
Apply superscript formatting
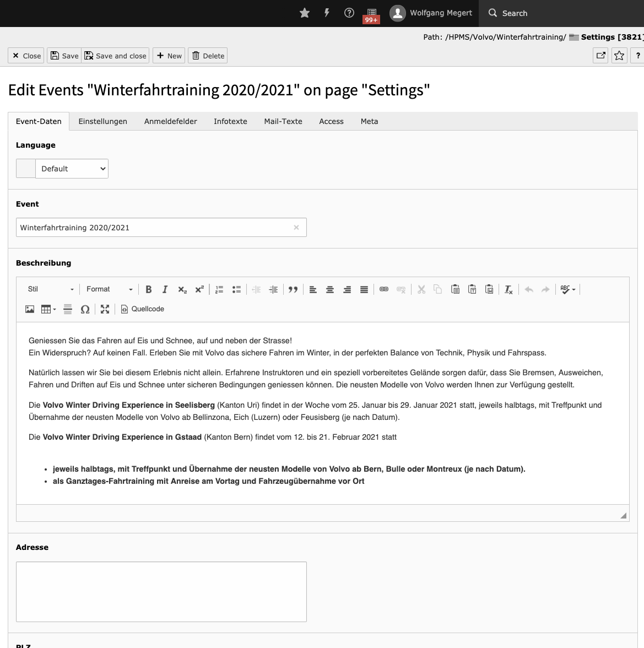click(199, 289)
